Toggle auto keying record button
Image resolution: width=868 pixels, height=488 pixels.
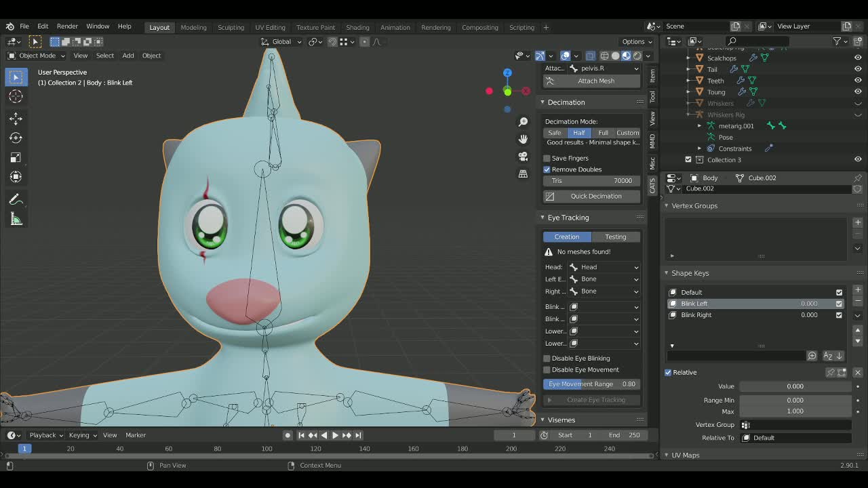click(288, 435)
